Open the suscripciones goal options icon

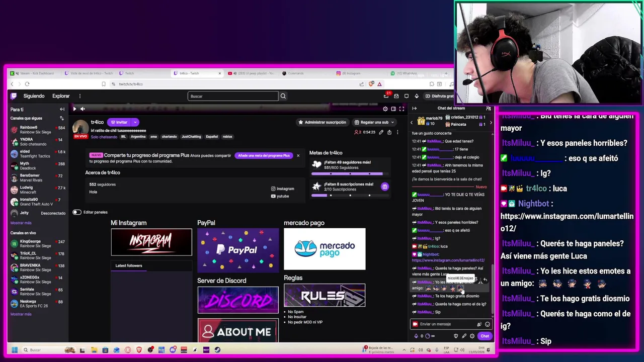point(384,187)
